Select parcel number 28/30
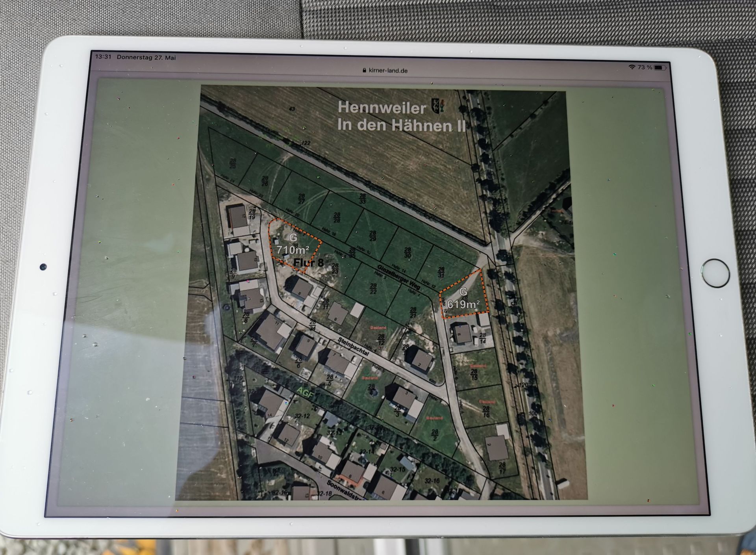The image size is (756, 555). coord(408,252)
